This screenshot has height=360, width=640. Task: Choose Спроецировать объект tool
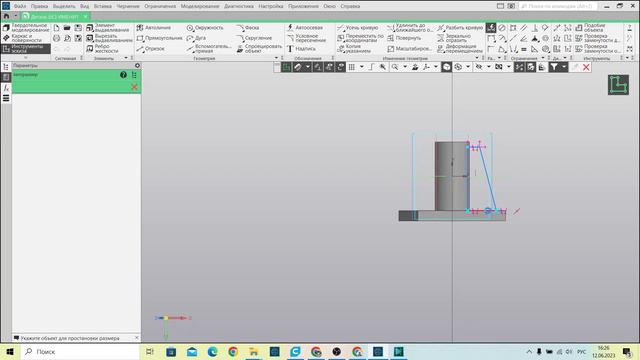point(259,49)
